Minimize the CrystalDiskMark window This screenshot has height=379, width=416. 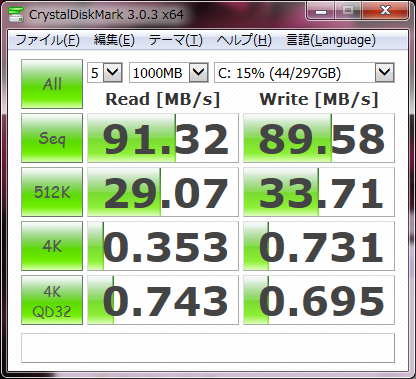click(x=320, y=11)
